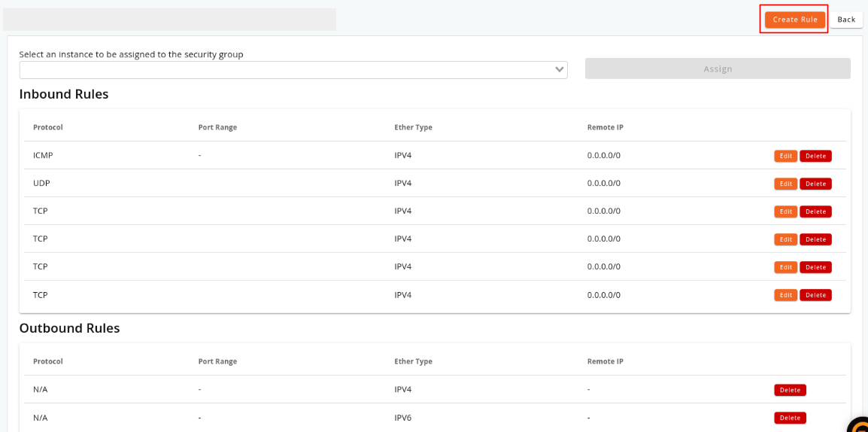Open the instance selection dropdown
The image size is (868, 432).
[x=293, y=70]
